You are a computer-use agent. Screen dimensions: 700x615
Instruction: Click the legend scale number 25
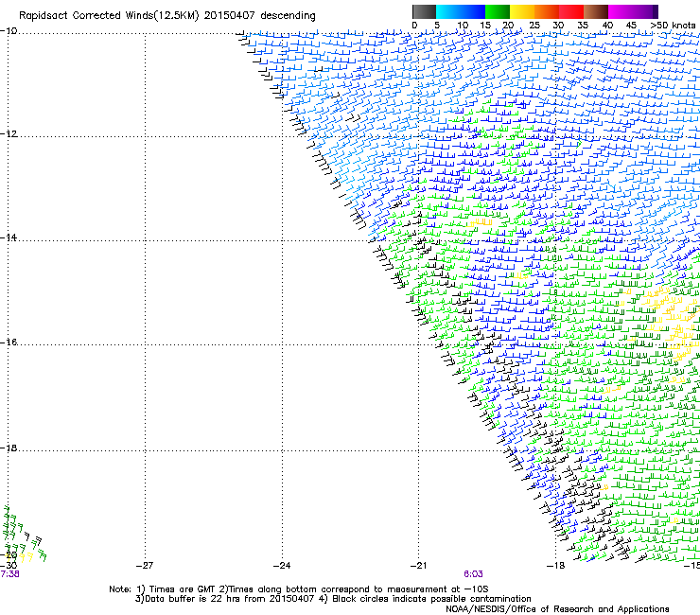[534, 26]
